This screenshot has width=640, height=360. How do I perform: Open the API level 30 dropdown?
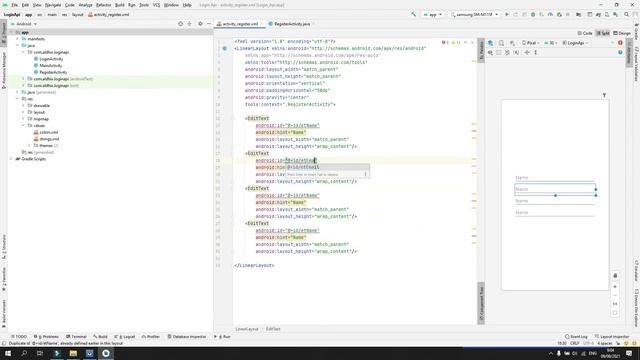(551, 43)
